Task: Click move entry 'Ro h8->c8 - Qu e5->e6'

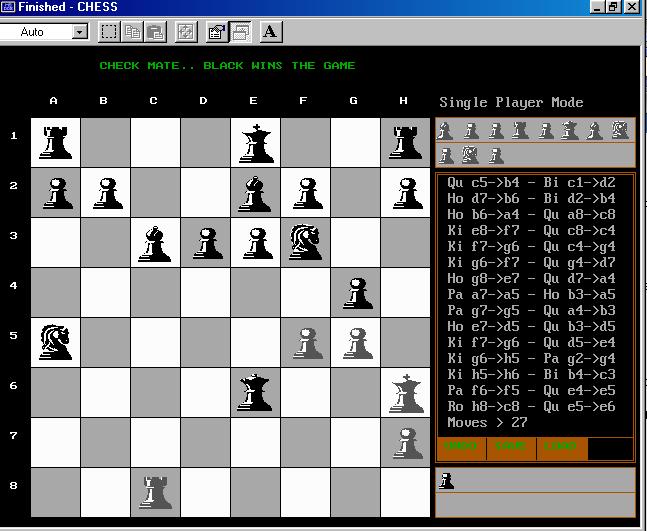Action: tap(531, 406)
